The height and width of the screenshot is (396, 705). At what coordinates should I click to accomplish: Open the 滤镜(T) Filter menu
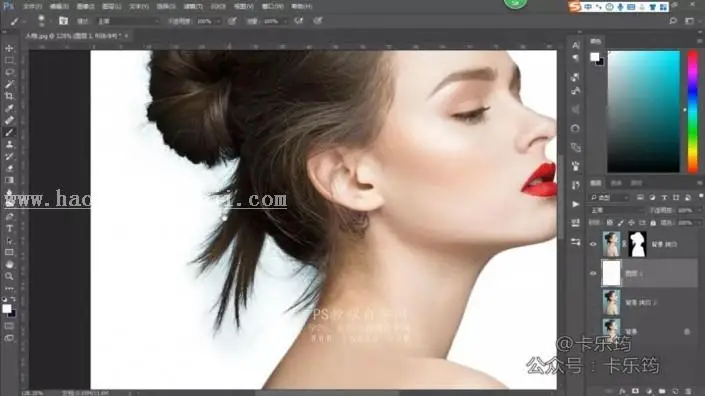193,6
